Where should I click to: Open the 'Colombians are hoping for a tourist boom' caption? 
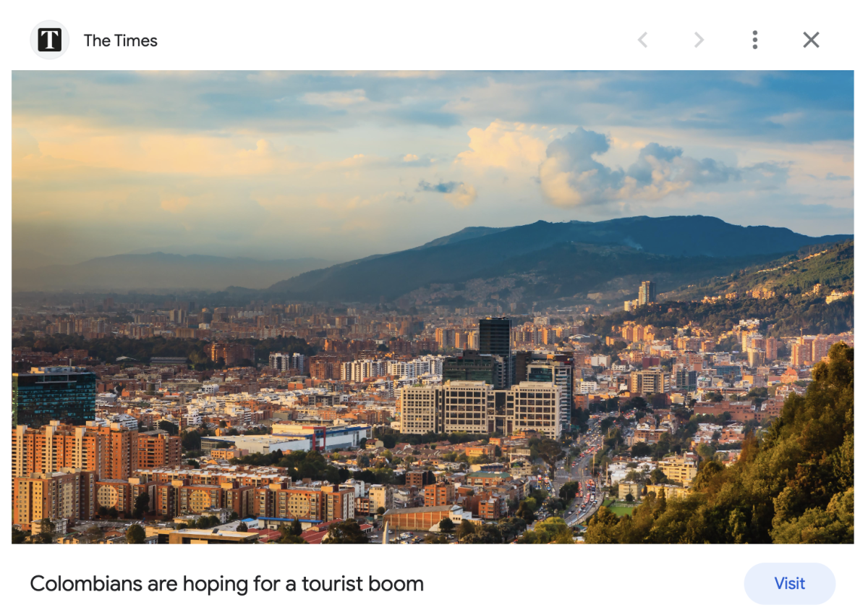point(226,583)
